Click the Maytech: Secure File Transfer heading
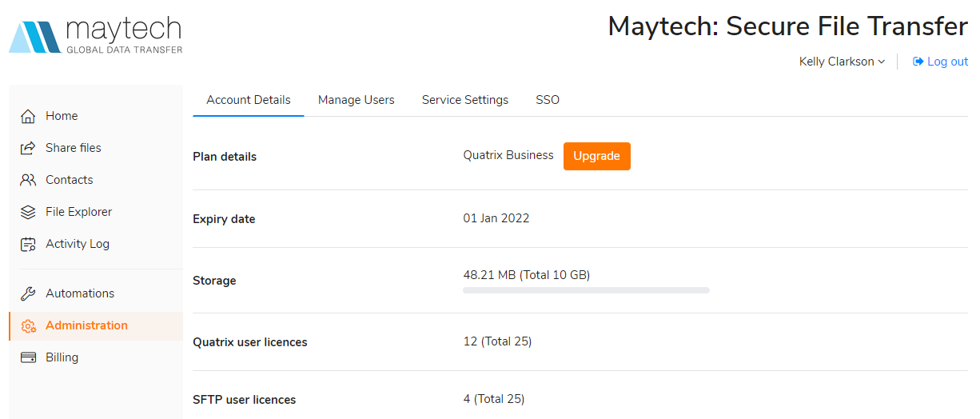The height and width of the screenshot is (419, 980). click(788, 26)
